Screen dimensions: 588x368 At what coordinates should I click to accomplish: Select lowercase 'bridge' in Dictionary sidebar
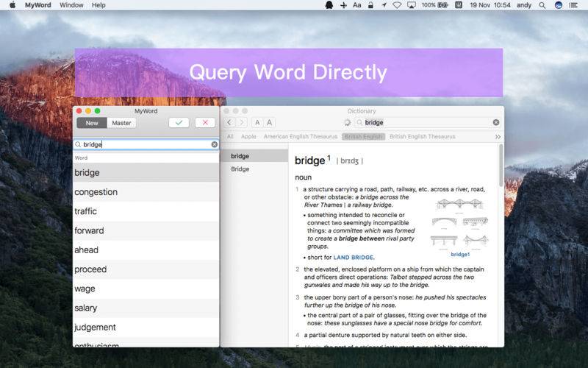(254, 156)
